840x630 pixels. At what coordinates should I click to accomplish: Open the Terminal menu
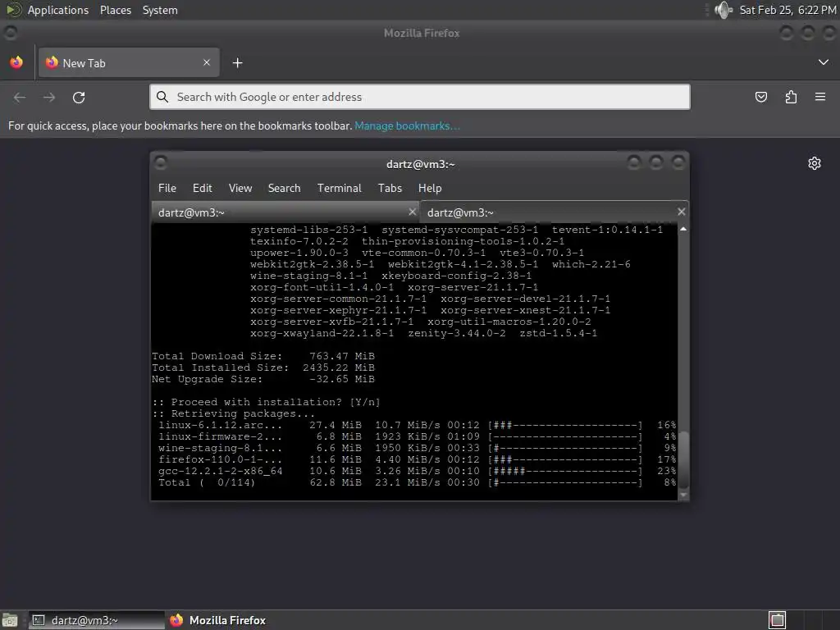tap(339, 188)
